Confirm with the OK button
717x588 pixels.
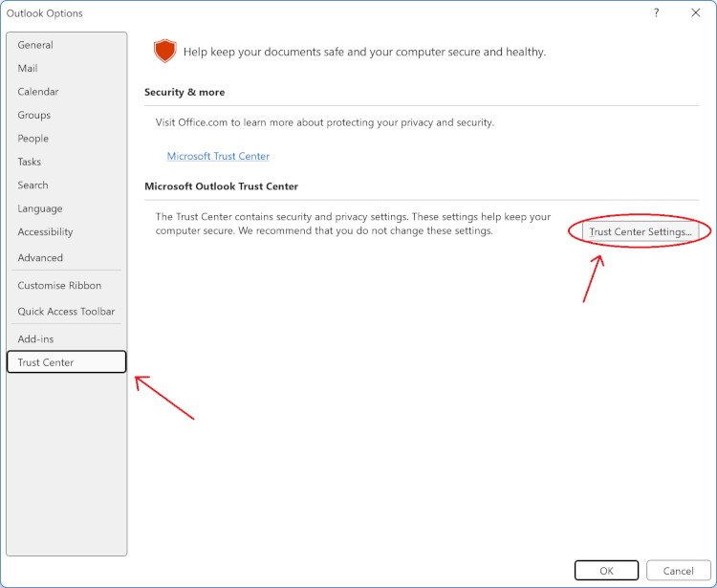click(x=606, y=570)
